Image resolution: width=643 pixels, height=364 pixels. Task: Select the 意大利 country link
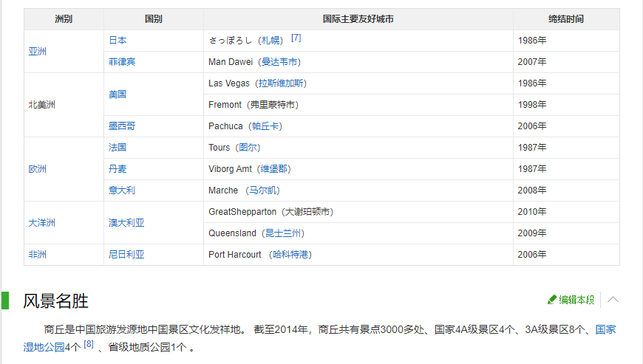pos(122,190)
